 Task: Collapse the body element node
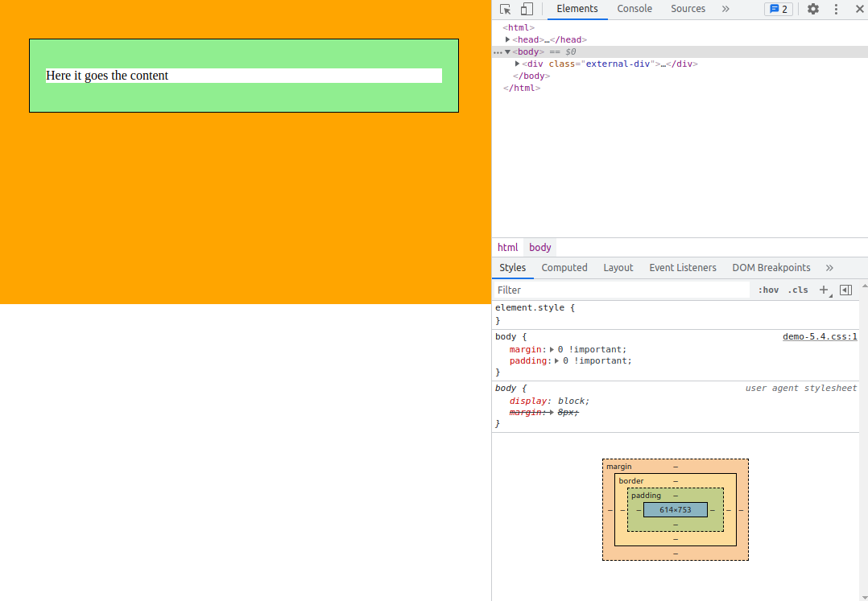tap(507, 52)
